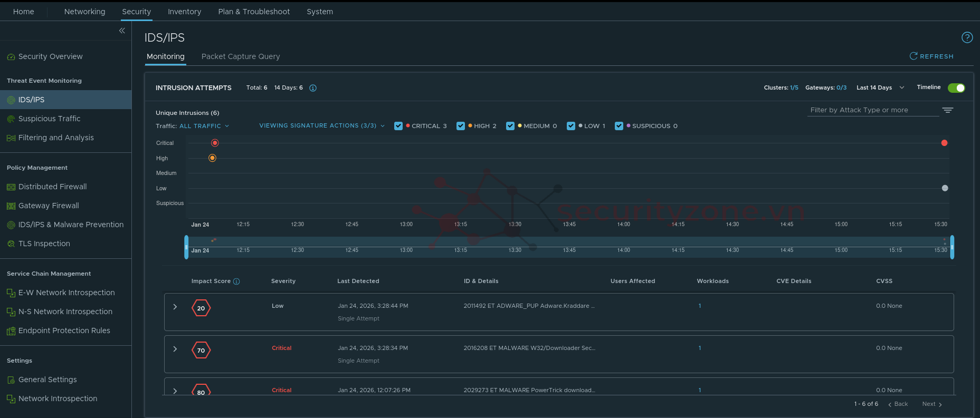Click the right timeline range slider handle

tap(952, 247)
